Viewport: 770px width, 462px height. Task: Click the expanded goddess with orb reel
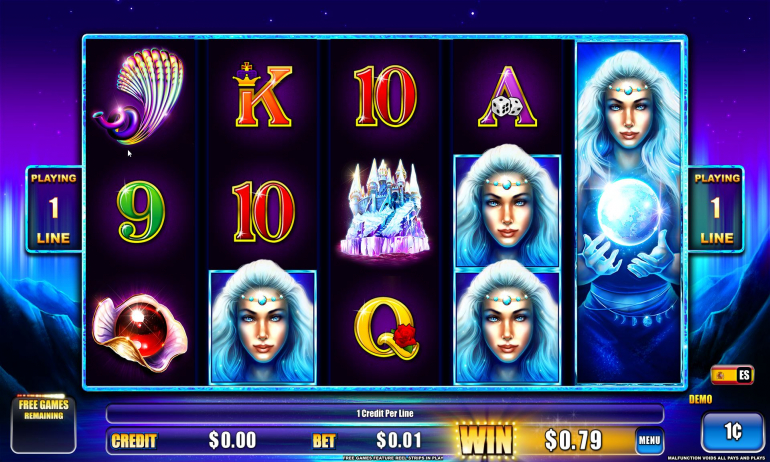point(629,212)
